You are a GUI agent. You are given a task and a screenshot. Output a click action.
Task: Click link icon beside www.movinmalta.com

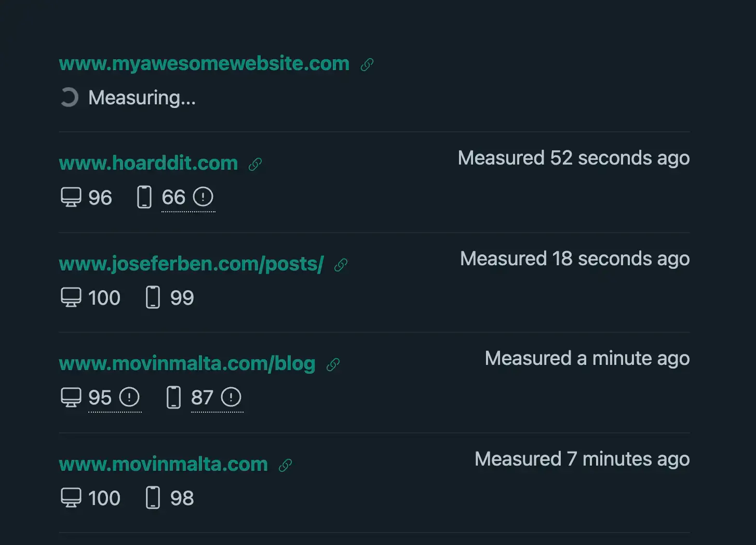click(x=285, y=465)
